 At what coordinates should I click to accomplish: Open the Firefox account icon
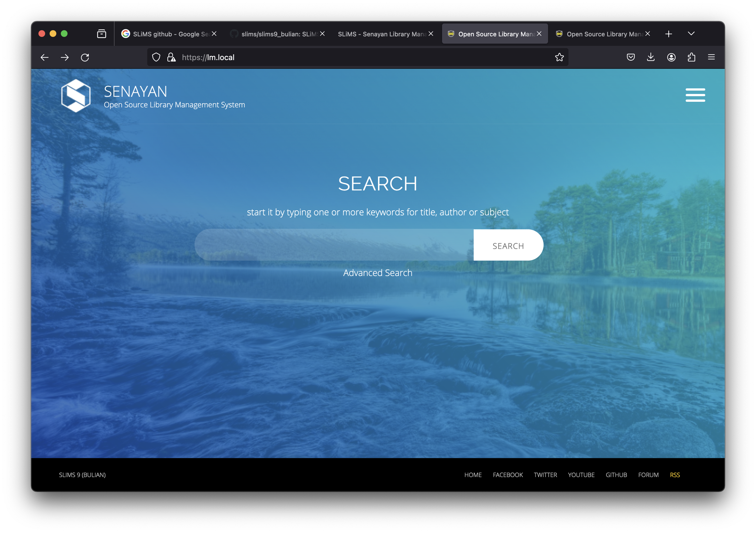(671, 57)
